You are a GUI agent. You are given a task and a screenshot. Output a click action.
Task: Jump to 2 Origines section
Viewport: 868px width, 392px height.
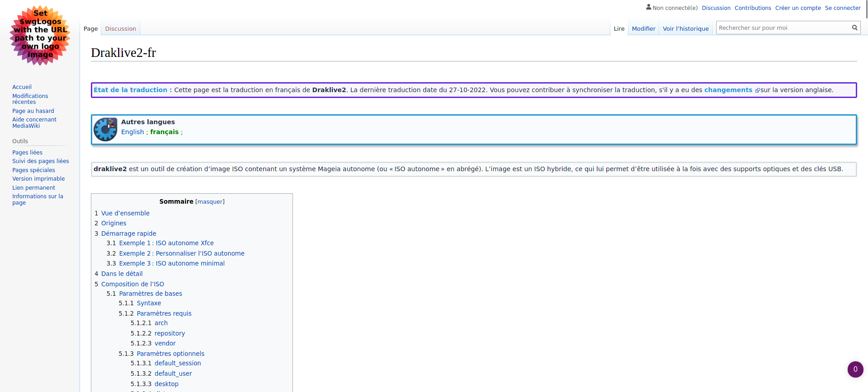[110, 223]
